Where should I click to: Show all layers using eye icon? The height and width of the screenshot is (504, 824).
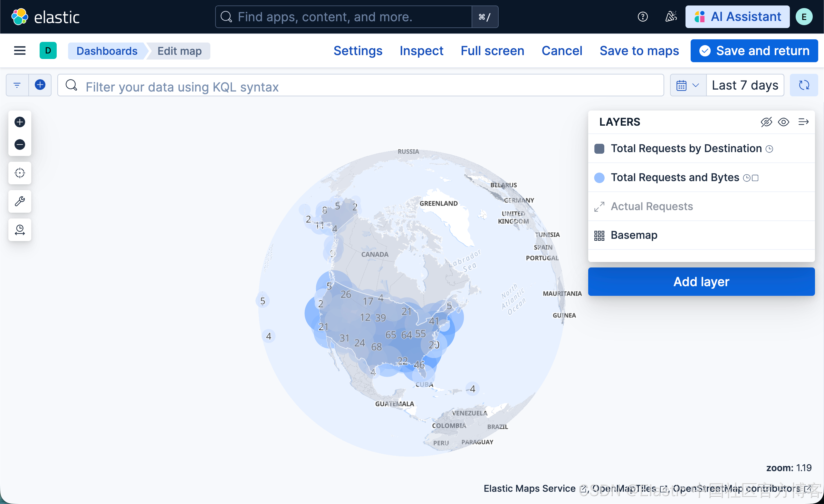783,122
